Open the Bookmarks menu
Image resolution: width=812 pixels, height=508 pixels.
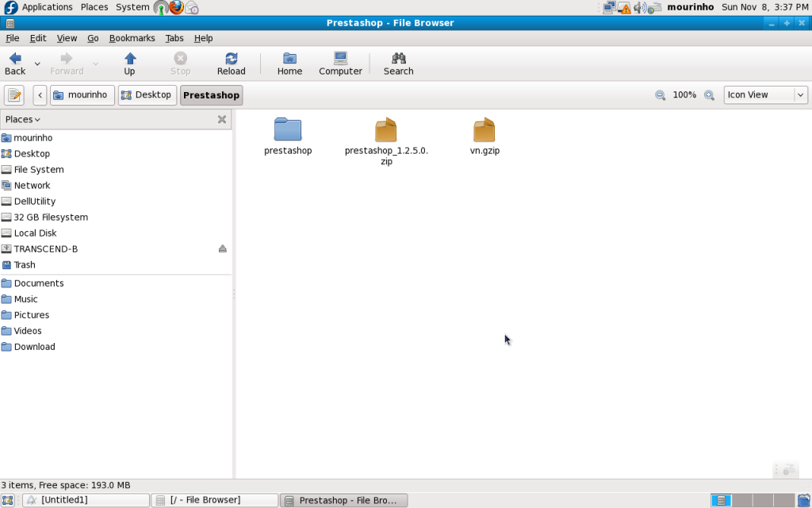(x=132, y=38)
